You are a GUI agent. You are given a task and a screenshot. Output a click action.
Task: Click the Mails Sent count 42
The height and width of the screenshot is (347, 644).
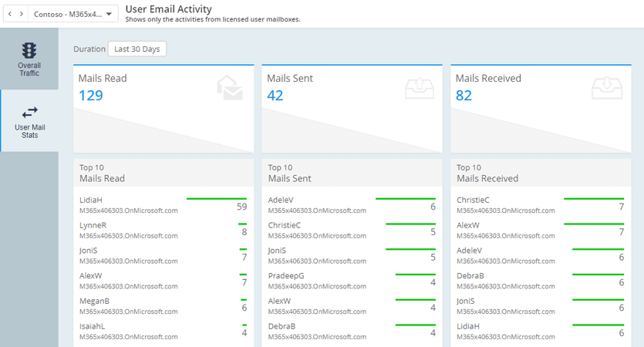275,96
